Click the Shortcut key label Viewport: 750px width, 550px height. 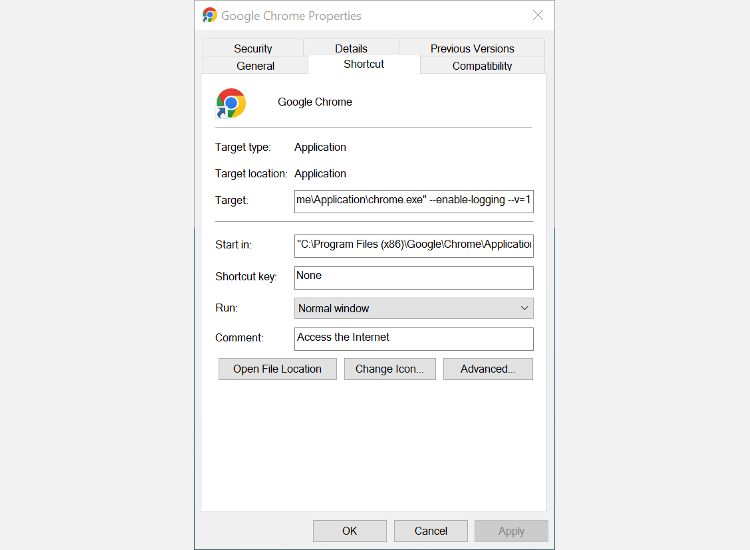tap(246, 276)
